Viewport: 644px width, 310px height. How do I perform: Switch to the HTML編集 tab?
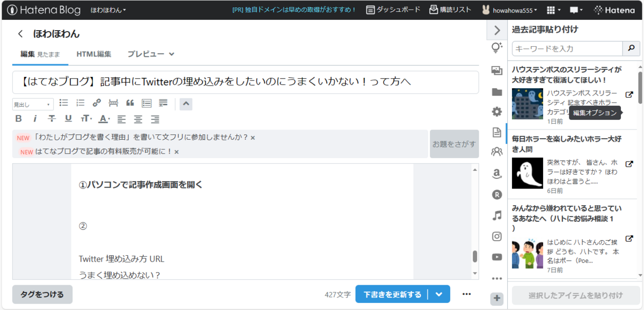pyautogui.click(x=94, y=54)
